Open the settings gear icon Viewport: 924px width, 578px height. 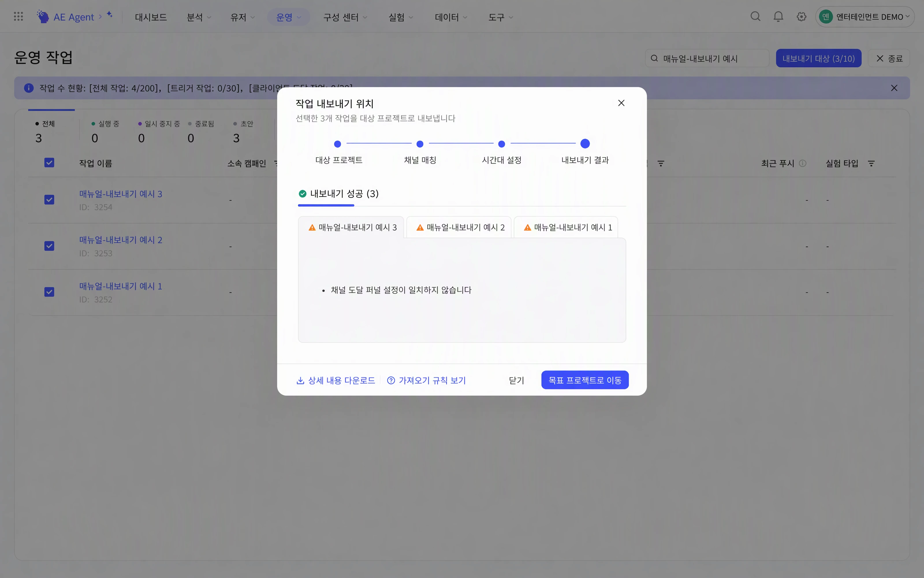click(802, 16)
